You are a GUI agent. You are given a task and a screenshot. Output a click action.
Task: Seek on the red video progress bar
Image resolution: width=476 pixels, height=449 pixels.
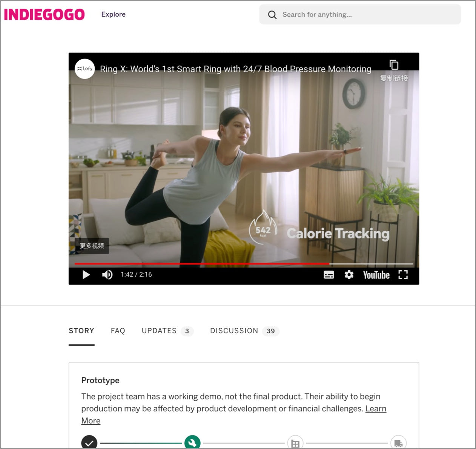point(202,263)
